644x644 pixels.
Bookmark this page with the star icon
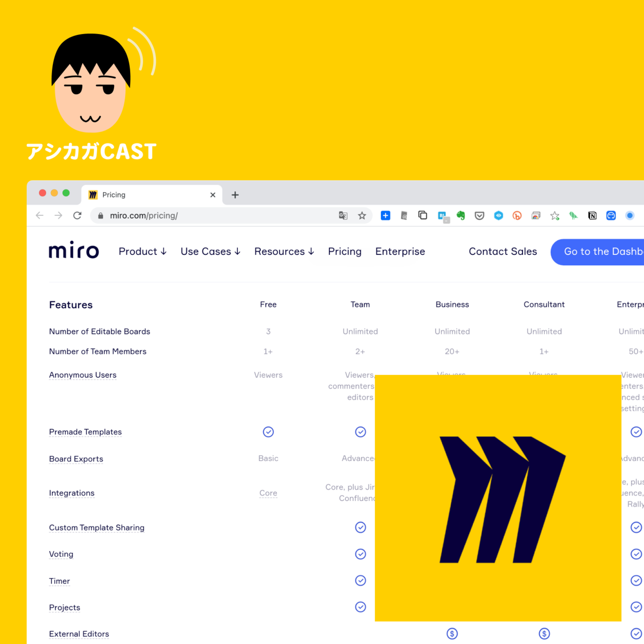pyautogui.click(x=362, y=216)
